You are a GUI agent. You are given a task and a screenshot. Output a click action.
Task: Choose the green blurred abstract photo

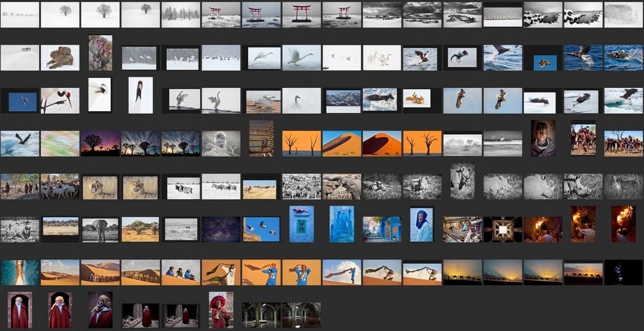pyautogui.click(x=60, y=143)
